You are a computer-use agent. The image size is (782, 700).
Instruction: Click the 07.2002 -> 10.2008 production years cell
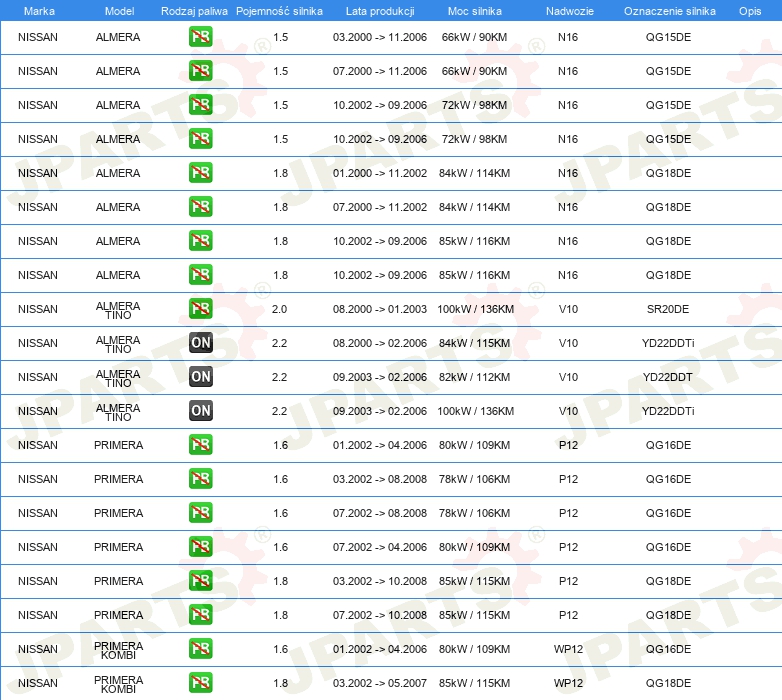click(x=380, y=615)
